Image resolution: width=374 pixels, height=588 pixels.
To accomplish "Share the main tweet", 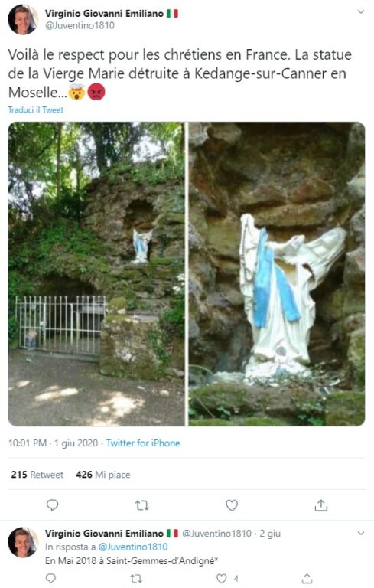I will (x=320, y=505).
